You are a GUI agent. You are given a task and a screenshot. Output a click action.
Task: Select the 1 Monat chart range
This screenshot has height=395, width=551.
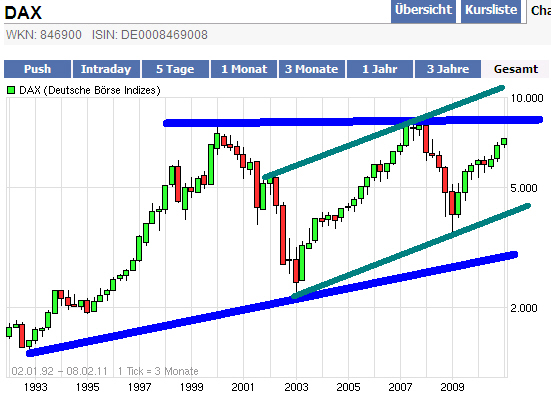244,69
